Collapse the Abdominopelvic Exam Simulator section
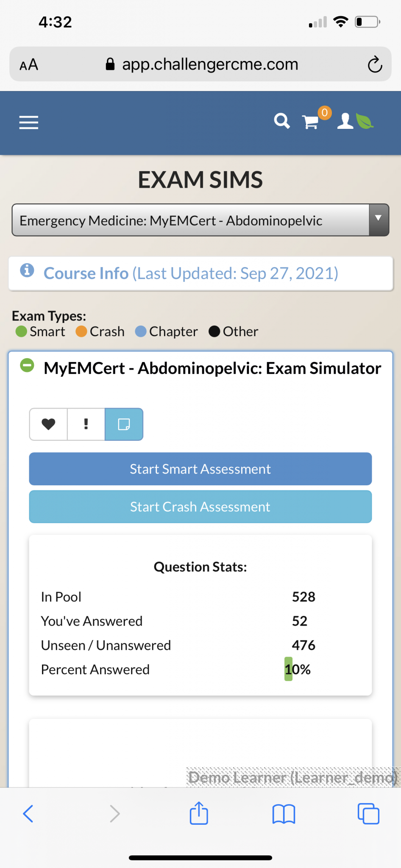Viewport: 401px width, 868px height. [x=27, y=365]
